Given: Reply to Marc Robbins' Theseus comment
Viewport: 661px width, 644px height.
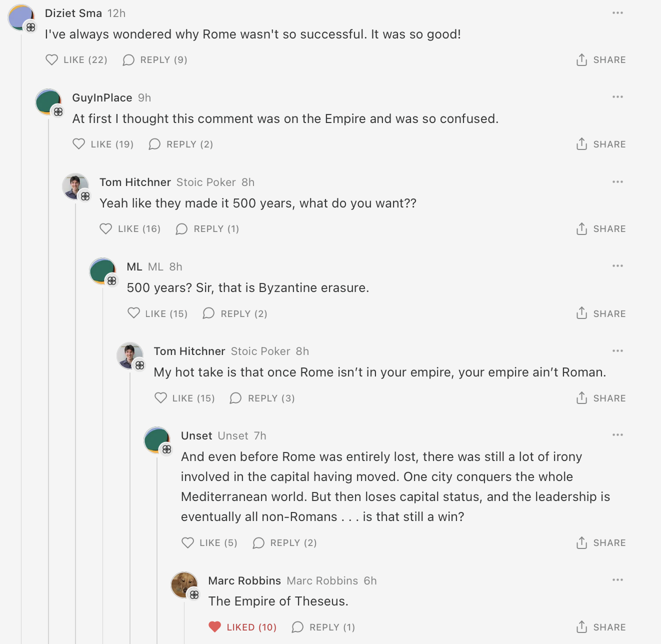Looking at the screenshot, I should (x=323, y=627).
